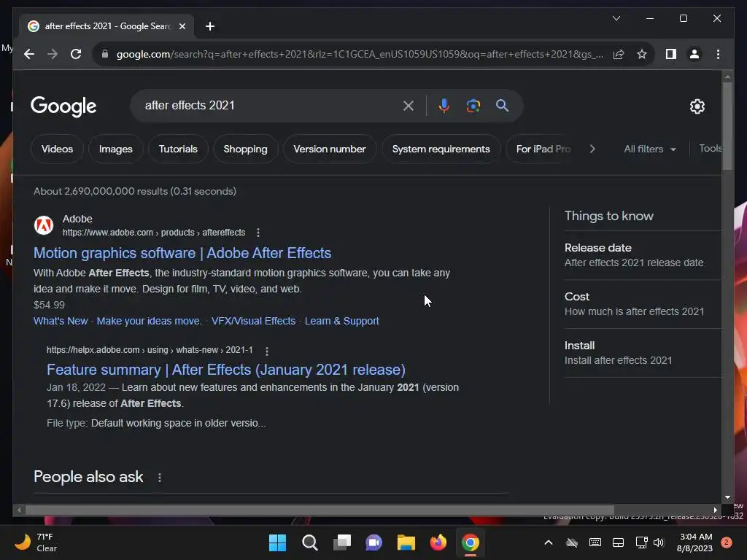Open Windows taskbar search
The image size is (747, 560).
point(309,542)
